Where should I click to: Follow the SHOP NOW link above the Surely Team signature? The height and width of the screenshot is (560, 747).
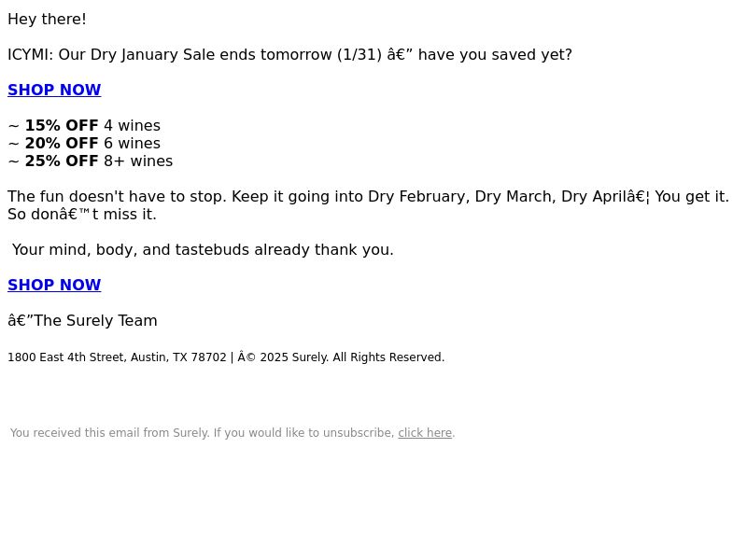54,285
